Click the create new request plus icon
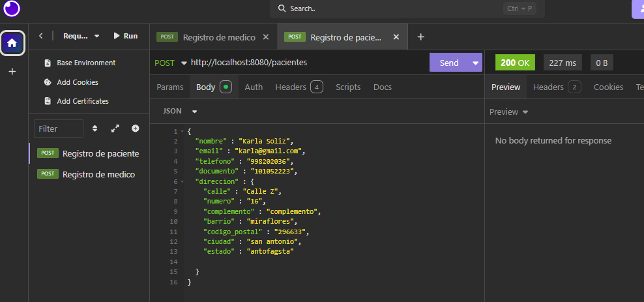 point(135,128)
